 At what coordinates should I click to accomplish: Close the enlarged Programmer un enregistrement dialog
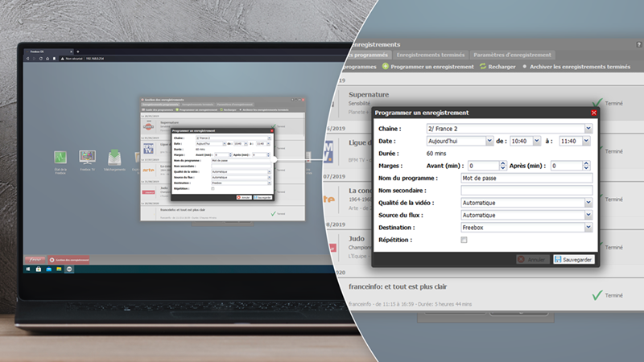[593, 113]
